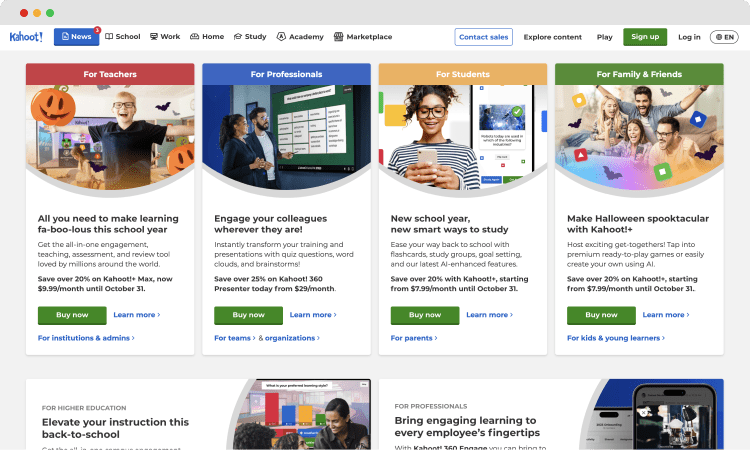Open Explore content
This screenshot has width=750, height=450.
pyautogui.click(x=552, y=37)
